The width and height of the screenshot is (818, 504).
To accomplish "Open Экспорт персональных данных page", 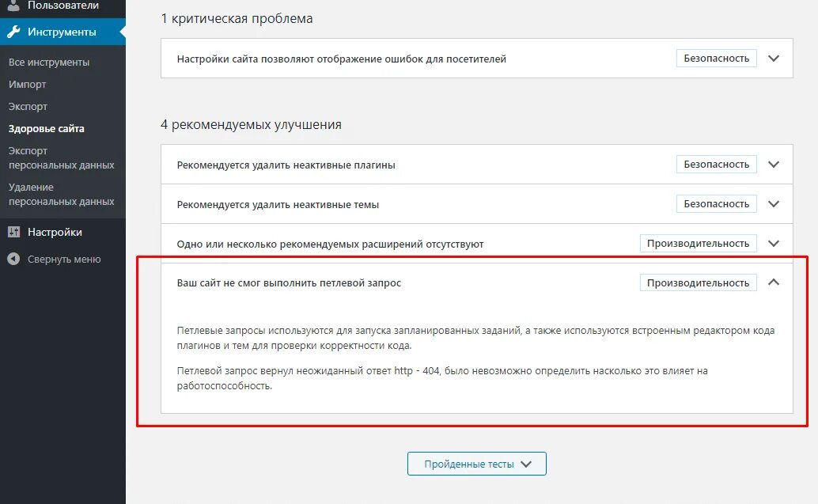I will pos(61,158).
